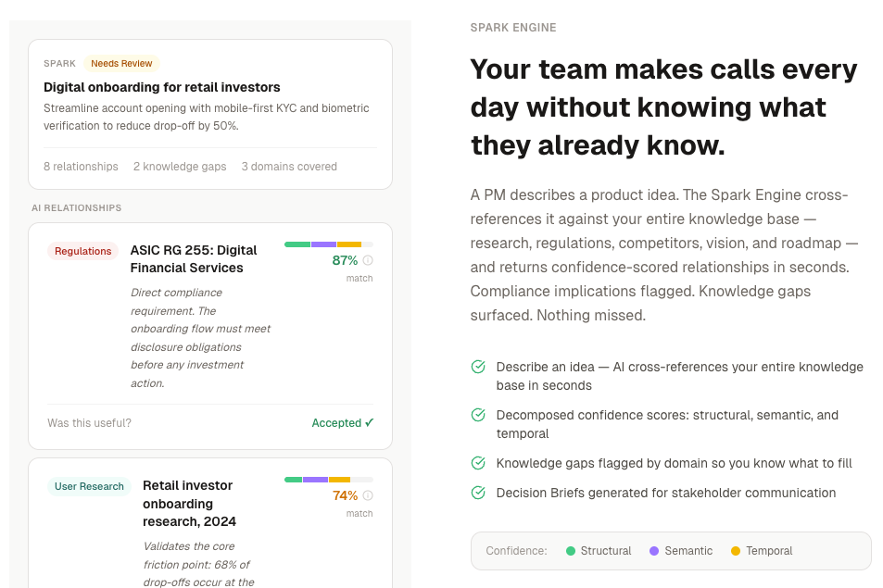Click the purple Semantic legend dot
This screenshot has height=588, width=883.
654,551
